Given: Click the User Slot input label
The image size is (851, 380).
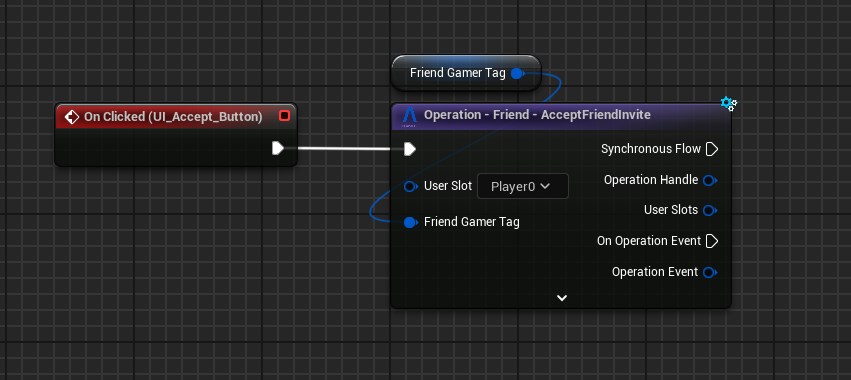Looking at the screenshot, I should [448, 186].
